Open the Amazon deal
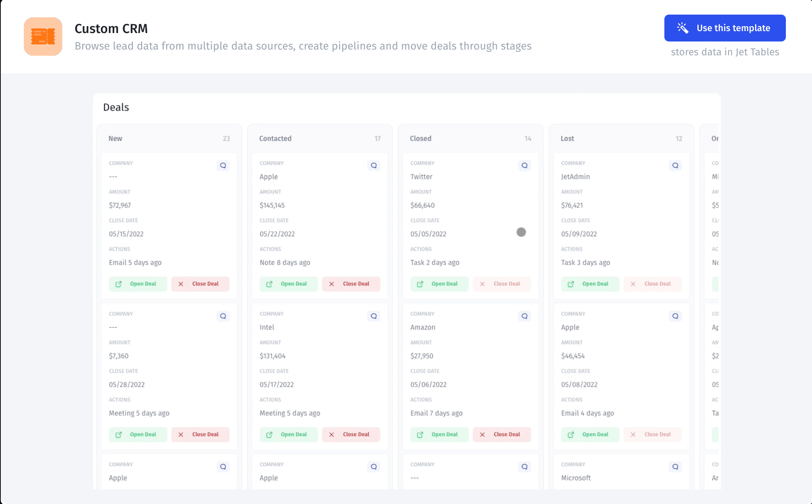The image size is (812, 504). coord(439,434)
